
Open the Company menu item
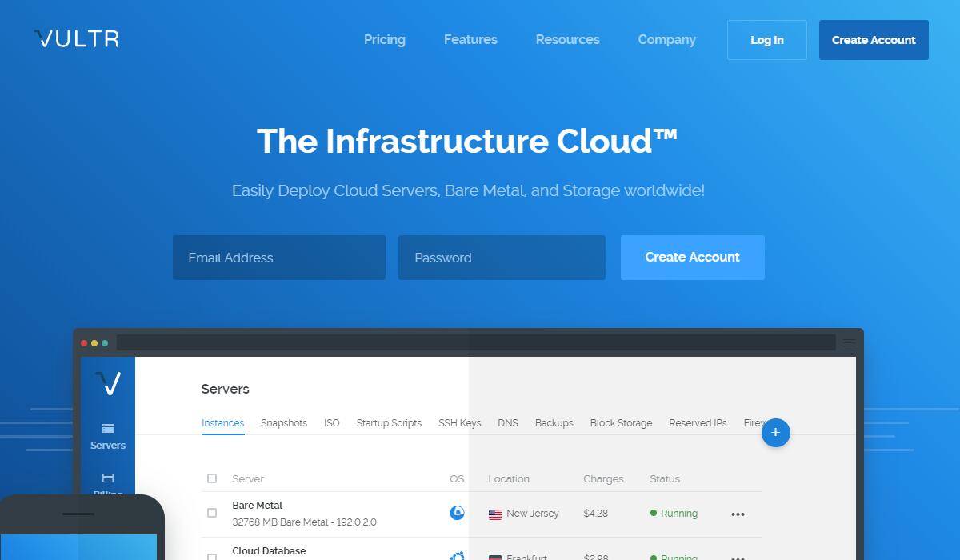(667, 39)
